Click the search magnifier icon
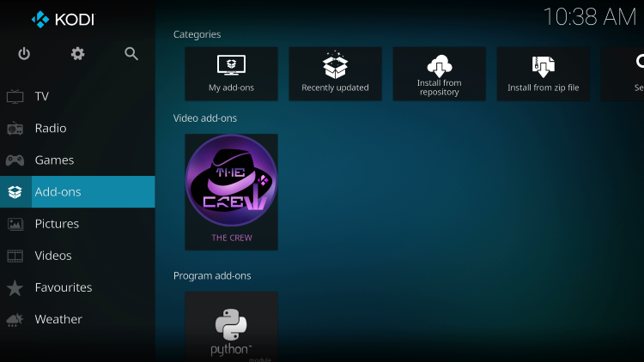 tap(131, 54)
